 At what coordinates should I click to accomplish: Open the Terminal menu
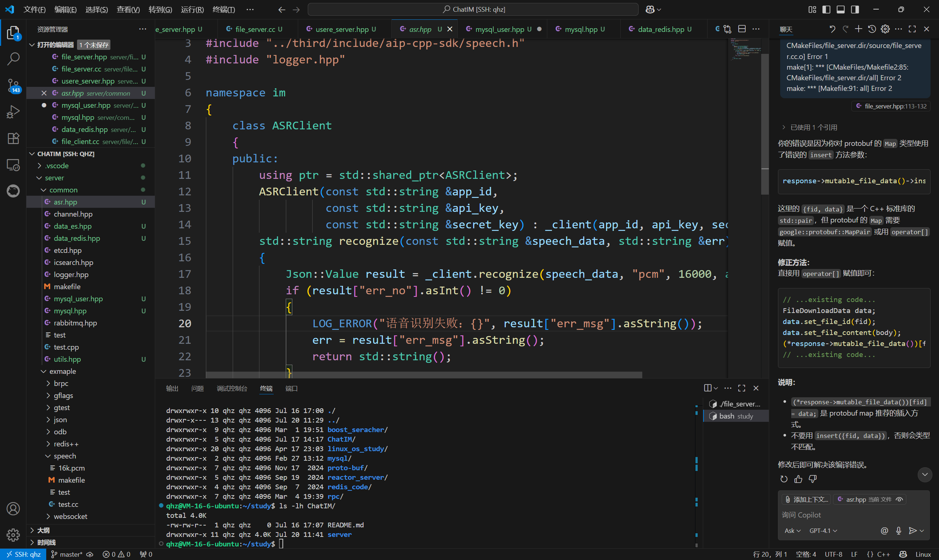(x=223, y=10)
